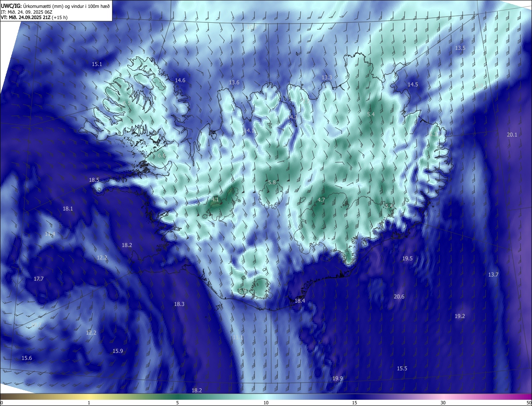Click the map value 15.9

(x=118, y=351)
